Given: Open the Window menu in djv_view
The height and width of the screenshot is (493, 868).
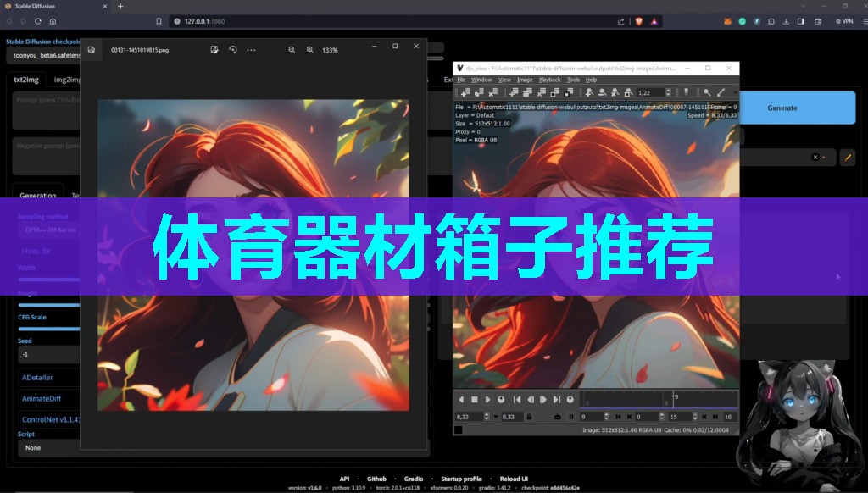Looking at the screenshot, I should tap(481, 80).
